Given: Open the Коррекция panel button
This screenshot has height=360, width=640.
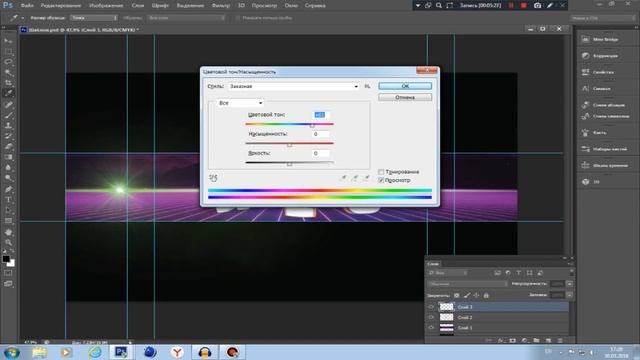Looking at the screenshot, I should click(605, 56).
